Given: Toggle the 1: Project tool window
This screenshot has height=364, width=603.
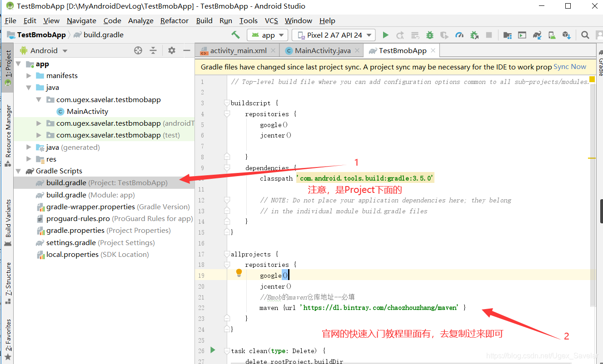Looking at the screenshot, I should (7, 67).
